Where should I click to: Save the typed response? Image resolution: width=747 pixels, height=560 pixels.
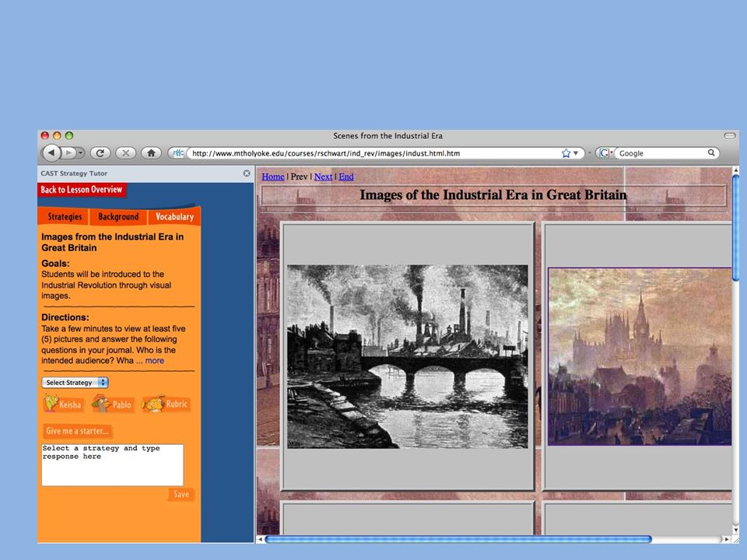pyautogui.click(x=181, y=495)
